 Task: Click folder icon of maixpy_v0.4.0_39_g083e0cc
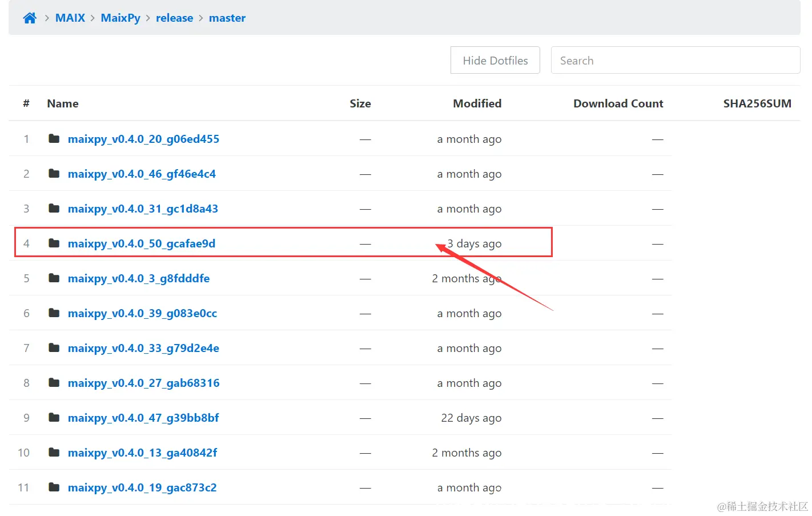54,313
